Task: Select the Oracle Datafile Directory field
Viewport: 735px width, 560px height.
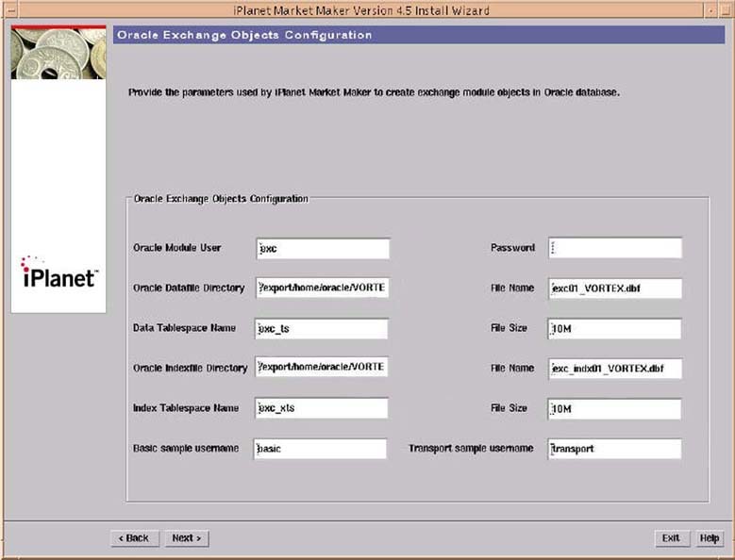Action: (323, 288)
